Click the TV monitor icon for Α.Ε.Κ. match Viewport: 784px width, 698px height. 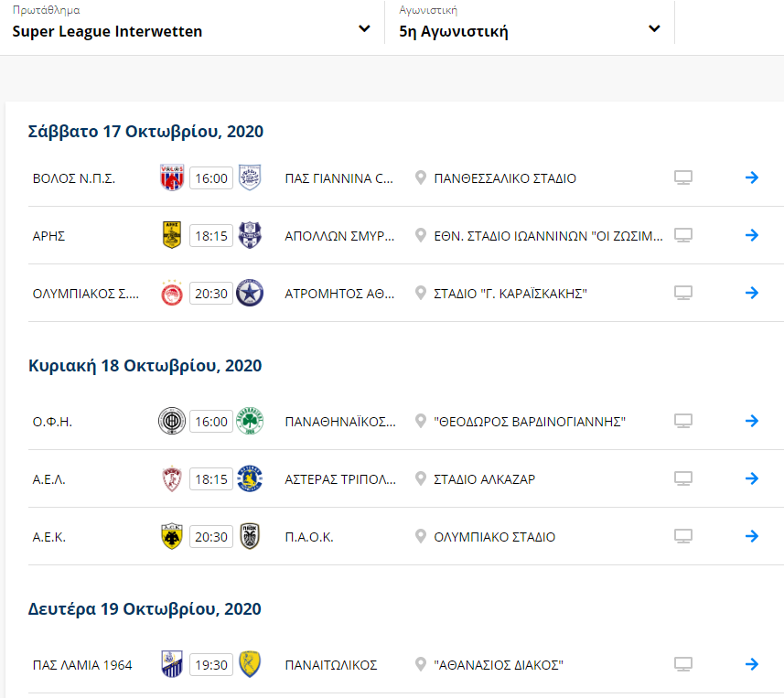(x=683, y=536)
